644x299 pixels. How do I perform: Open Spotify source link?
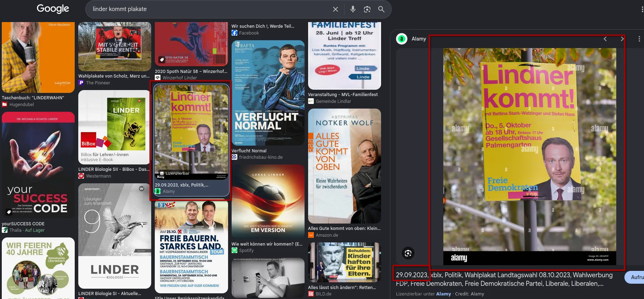click(x=246, y=251)
